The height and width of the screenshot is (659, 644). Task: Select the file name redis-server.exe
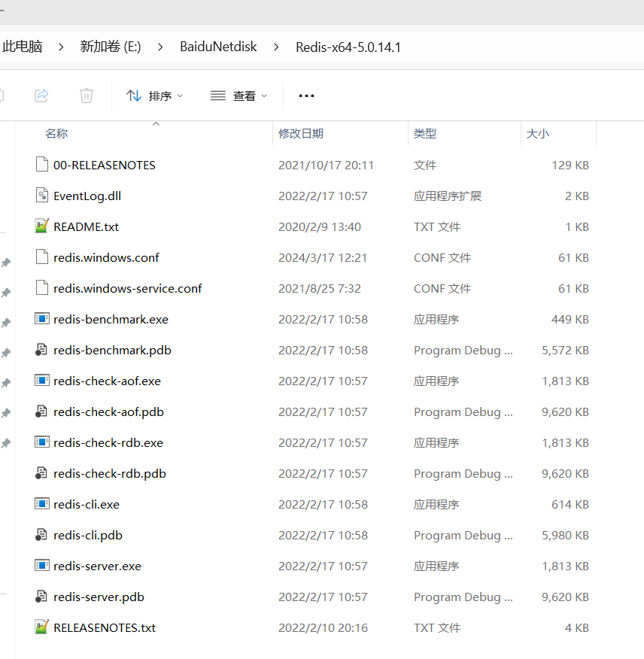coord(98,566)
